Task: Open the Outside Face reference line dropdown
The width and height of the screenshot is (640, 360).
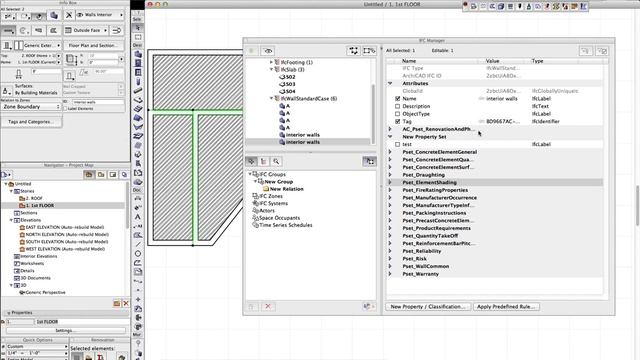Action: 86,30
